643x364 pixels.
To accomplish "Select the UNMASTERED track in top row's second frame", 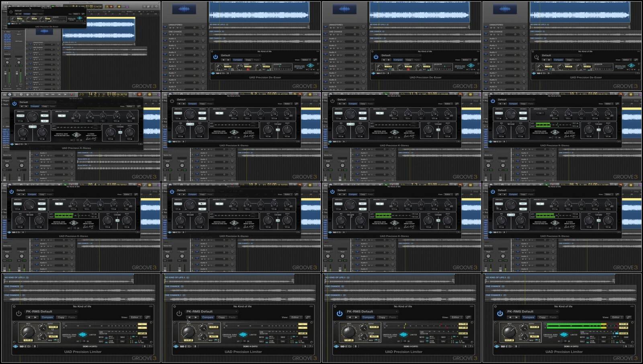I will tap(175, 25).
